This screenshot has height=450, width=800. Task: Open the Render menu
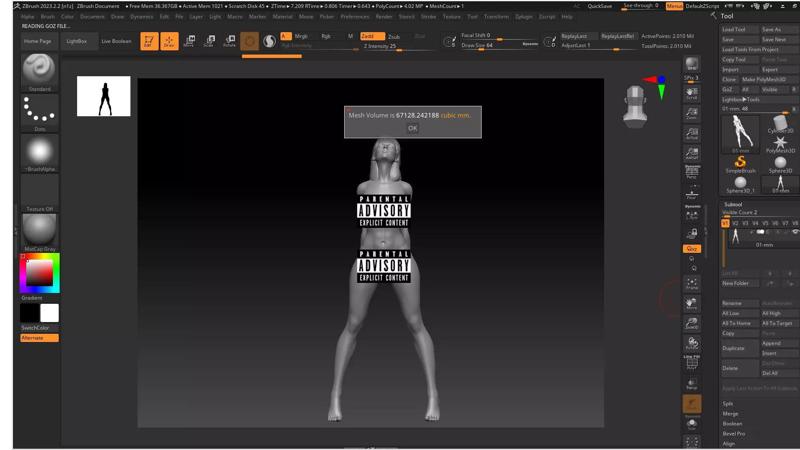[x=384, y=16]
